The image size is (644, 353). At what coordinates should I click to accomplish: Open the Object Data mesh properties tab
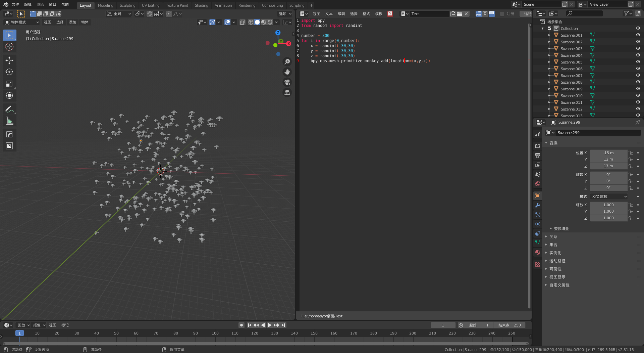(538, 243)
